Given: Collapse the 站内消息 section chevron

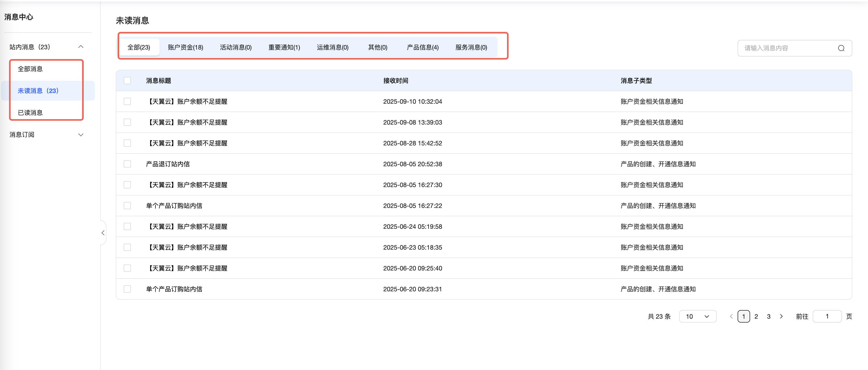Looking at the screenshot, I should tap(81, 47).
